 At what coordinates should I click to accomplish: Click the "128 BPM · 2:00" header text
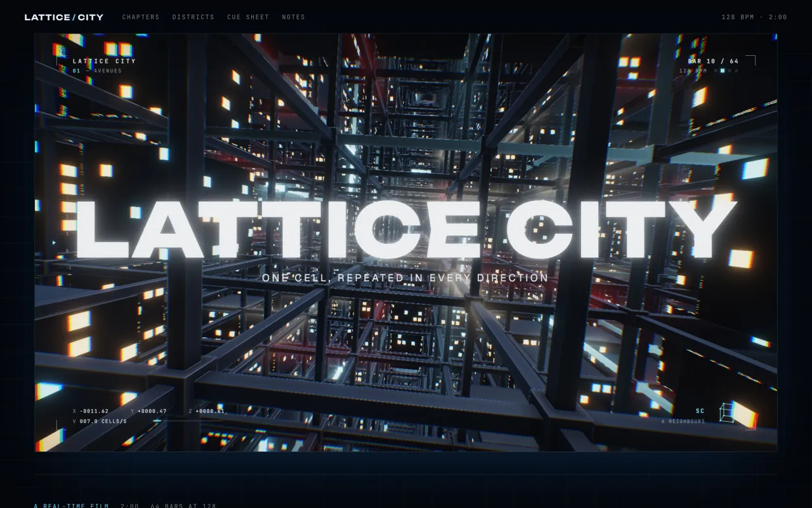pyautogui.click(x=754, y=17)
